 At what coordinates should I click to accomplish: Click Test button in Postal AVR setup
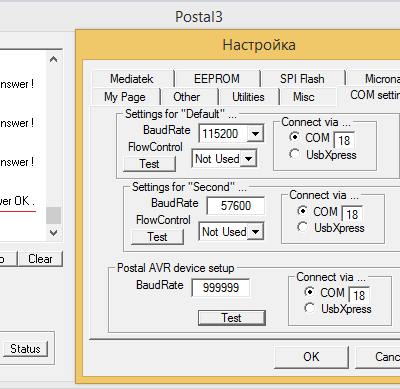pos(232,318)
